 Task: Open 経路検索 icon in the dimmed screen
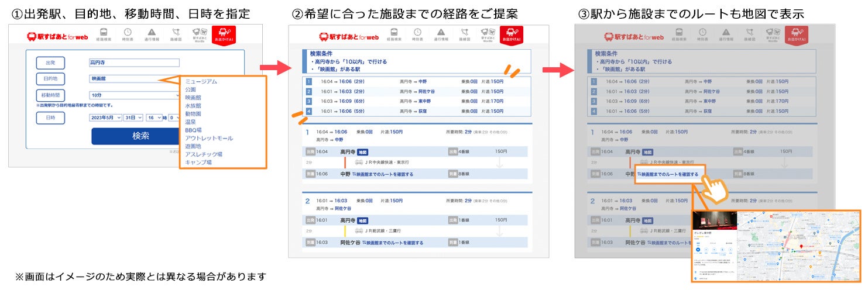point(678,35)
